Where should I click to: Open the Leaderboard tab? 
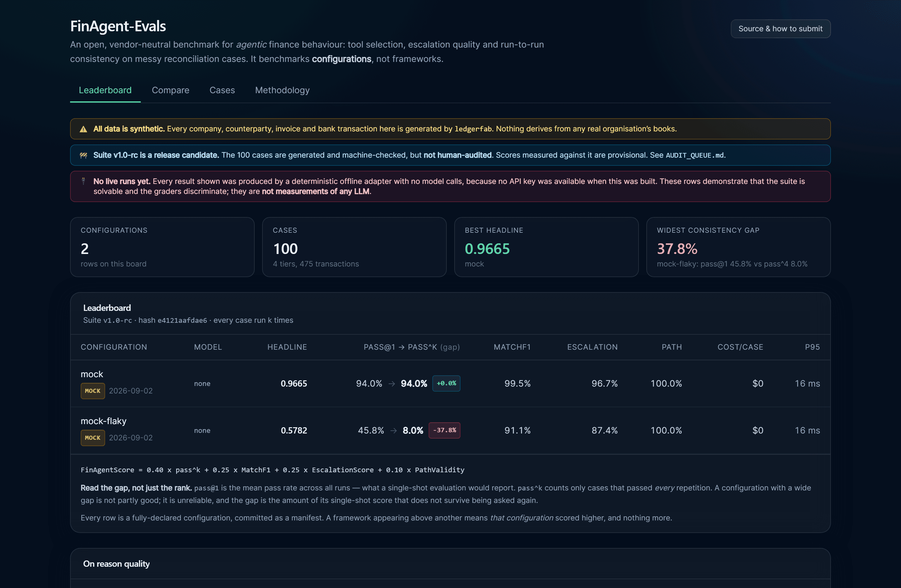click(x=105, y=90)
